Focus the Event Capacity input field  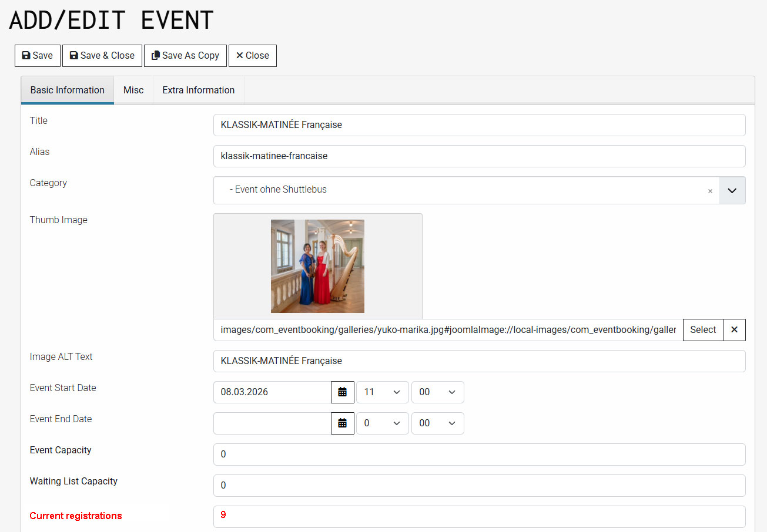pos(479,454)
